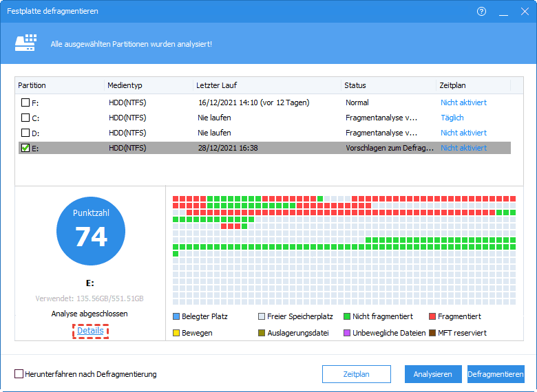The image size is (537, 392).
Task: Click the Analysieren button
Action: click(432, 374)
